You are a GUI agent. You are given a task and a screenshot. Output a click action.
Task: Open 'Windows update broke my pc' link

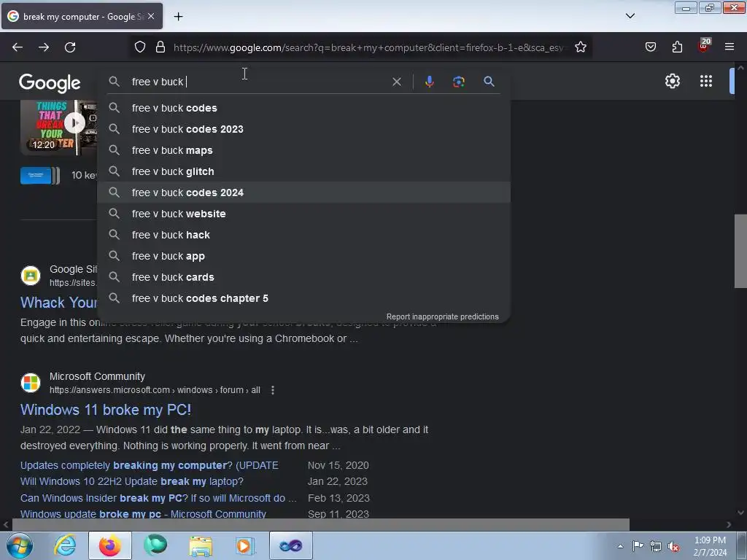pyautogui.click(x=143, y=514)
